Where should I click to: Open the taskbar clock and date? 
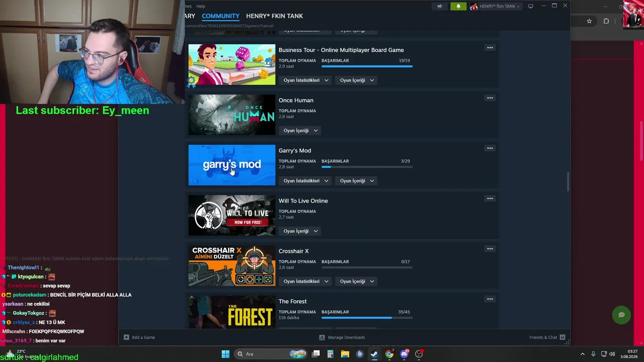coord(629,354)
